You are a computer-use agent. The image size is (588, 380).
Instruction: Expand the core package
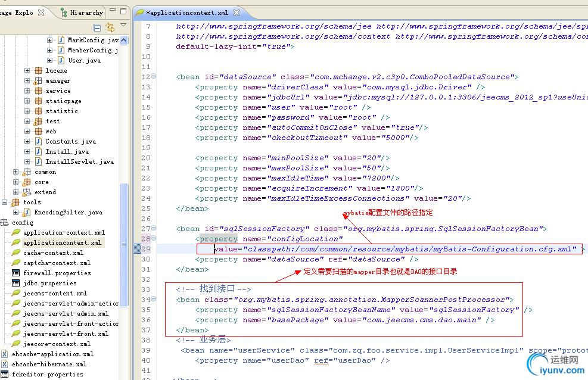[15, 182]
